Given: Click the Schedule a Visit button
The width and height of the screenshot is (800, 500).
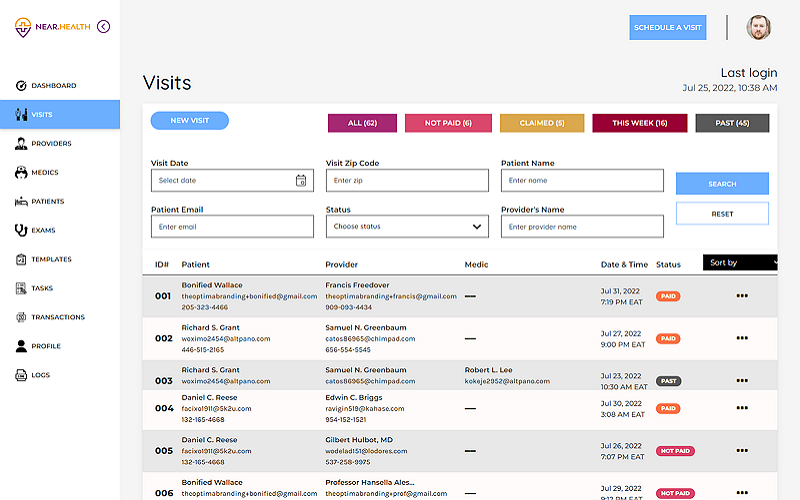Looking at the screenshot, I should click(x=668, y=28).
